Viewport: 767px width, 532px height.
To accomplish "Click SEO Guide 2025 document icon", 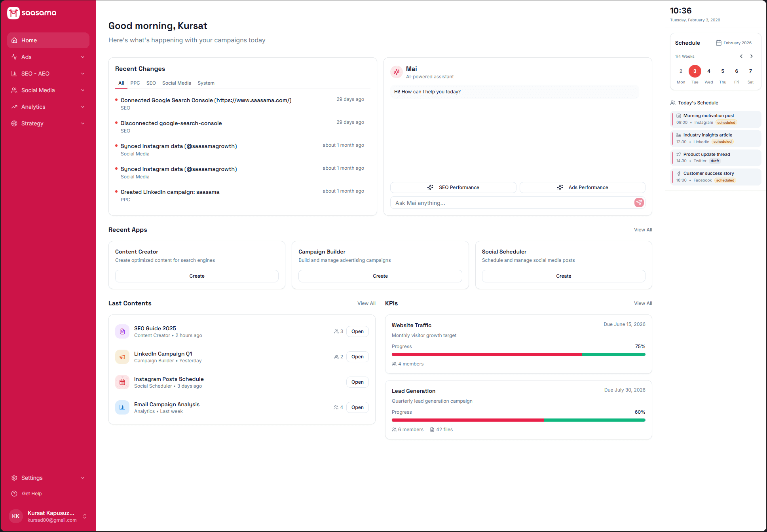I will click(122, 331).
